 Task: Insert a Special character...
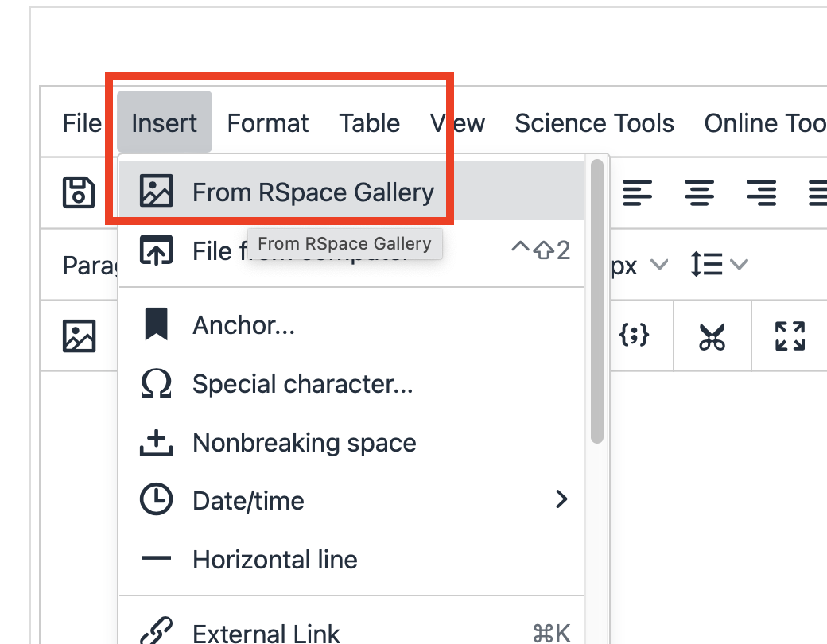pyautogui.click(x=351, y=383)
